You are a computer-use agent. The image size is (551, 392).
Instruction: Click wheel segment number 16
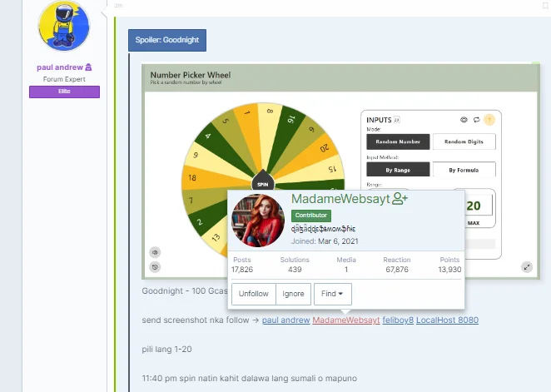click(x=290, y=119)
